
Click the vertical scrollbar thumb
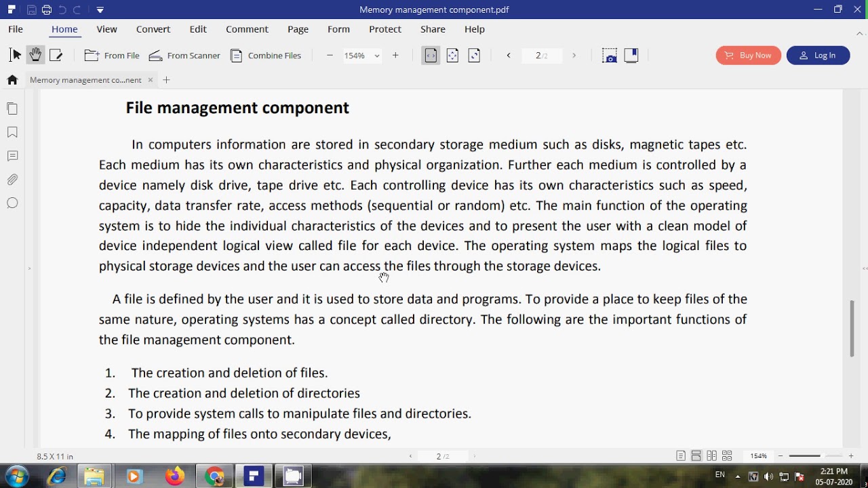click(852, 329)
